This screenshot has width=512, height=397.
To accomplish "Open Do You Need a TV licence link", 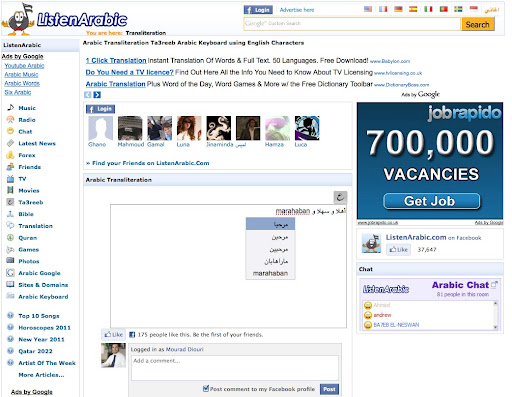I will click(x=130, y=72).
